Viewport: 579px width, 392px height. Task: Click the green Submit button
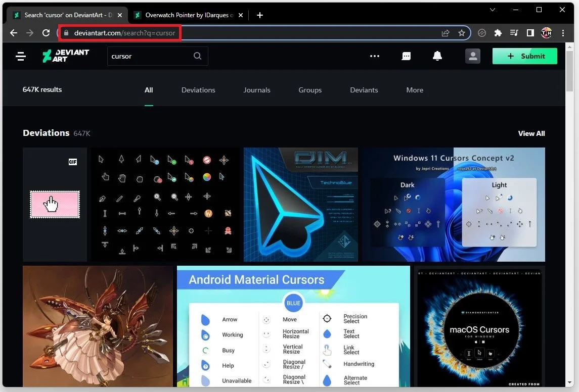524,56
